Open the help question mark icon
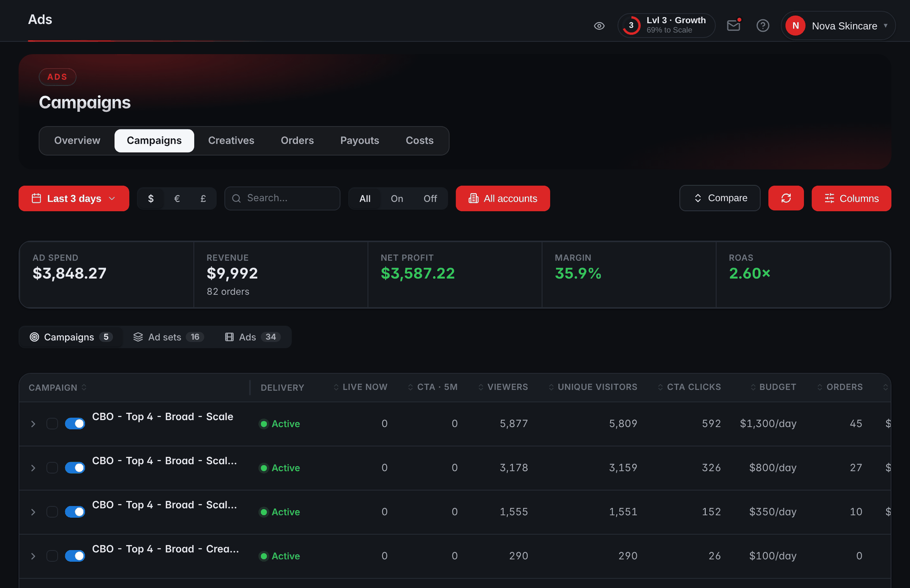This screenshot has width=910, height=588. [763, 25]
